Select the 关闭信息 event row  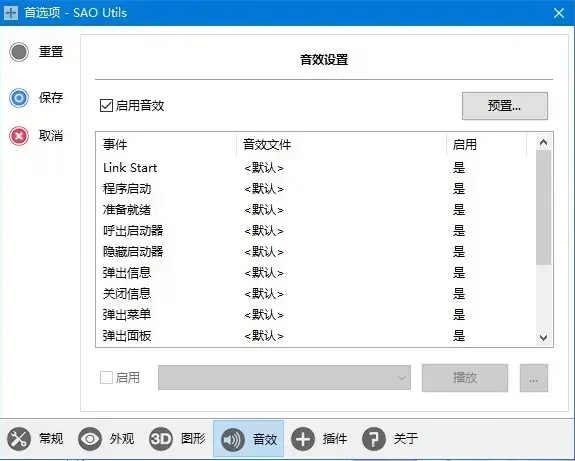coord(316,293)
